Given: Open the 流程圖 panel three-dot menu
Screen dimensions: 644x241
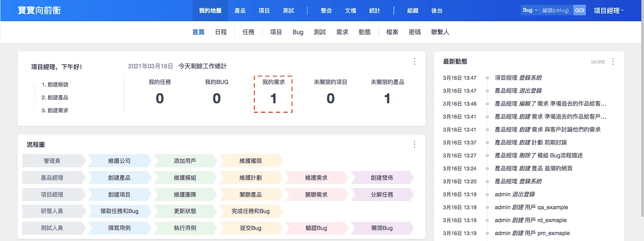Looking at the screenshot, I should click(x=414, y=144).
